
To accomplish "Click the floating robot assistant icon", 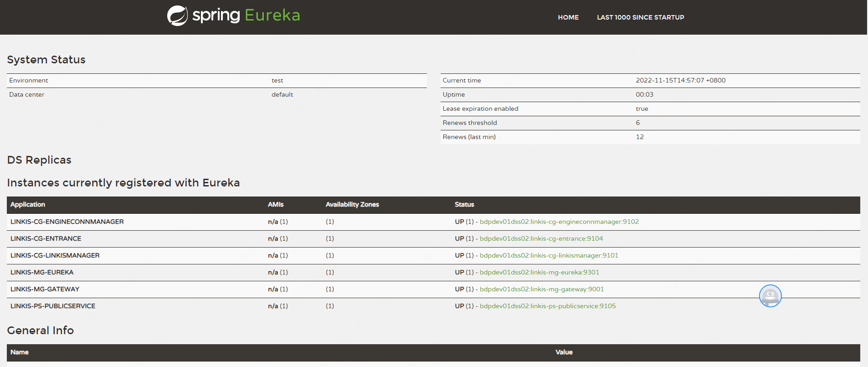I will (770, 296).
